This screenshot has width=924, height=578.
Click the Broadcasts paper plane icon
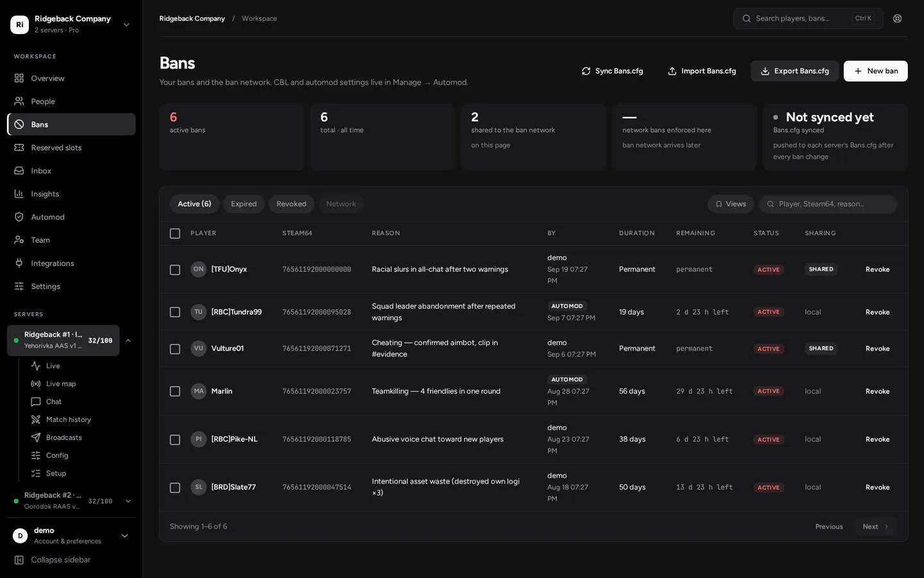coord(36,438)
